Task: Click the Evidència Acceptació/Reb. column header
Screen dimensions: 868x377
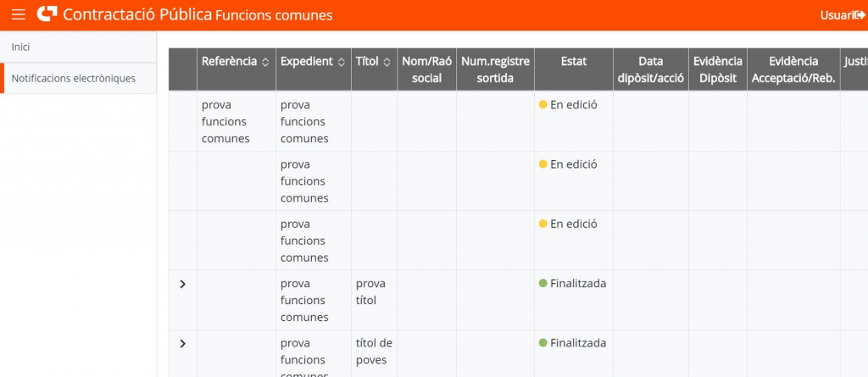Action: click(x=793, y=69)
